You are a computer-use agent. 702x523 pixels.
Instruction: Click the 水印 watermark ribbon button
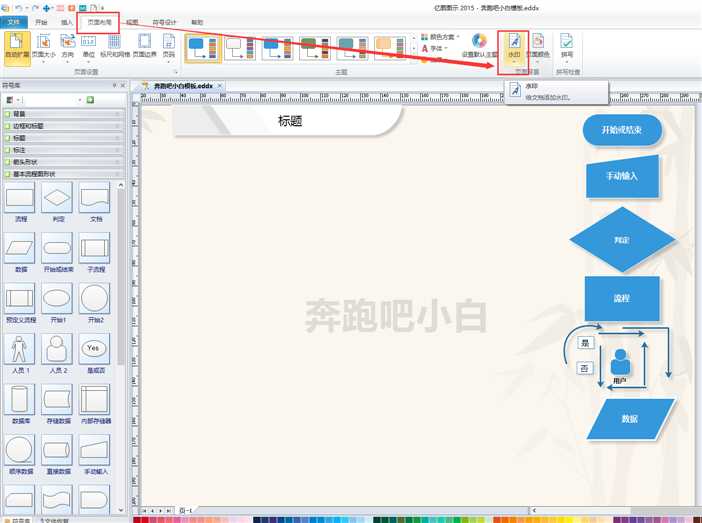pos(514,48)
